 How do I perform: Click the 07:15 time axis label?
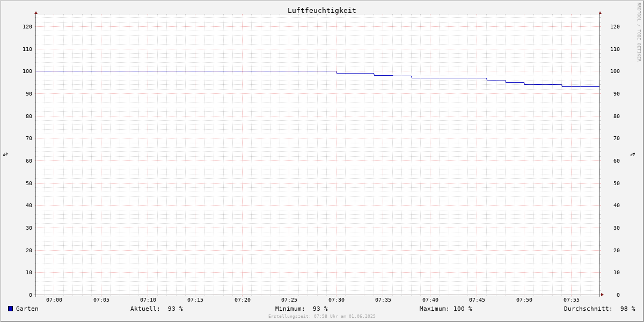coord(195,300)
